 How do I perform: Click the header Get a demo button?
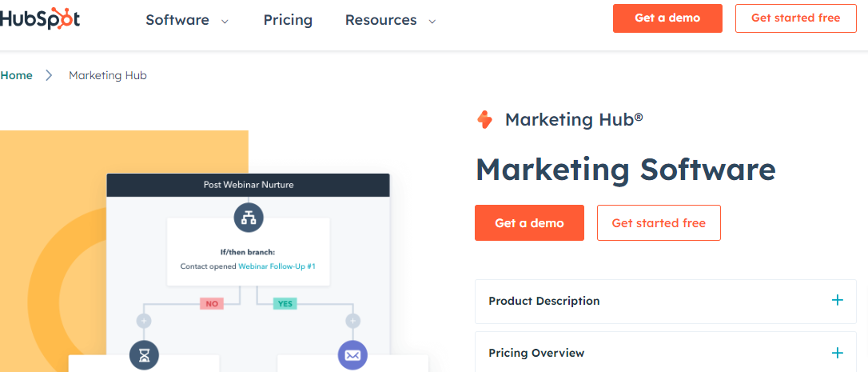[667, 18]
